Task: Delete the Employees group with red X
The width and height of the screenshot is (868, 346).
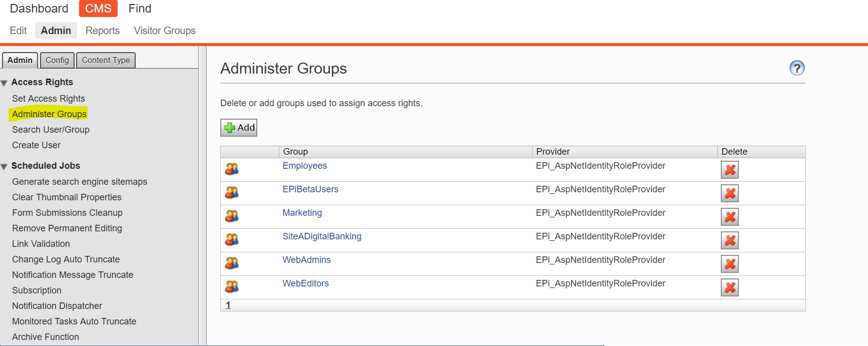Action: [x=729, y=170]
